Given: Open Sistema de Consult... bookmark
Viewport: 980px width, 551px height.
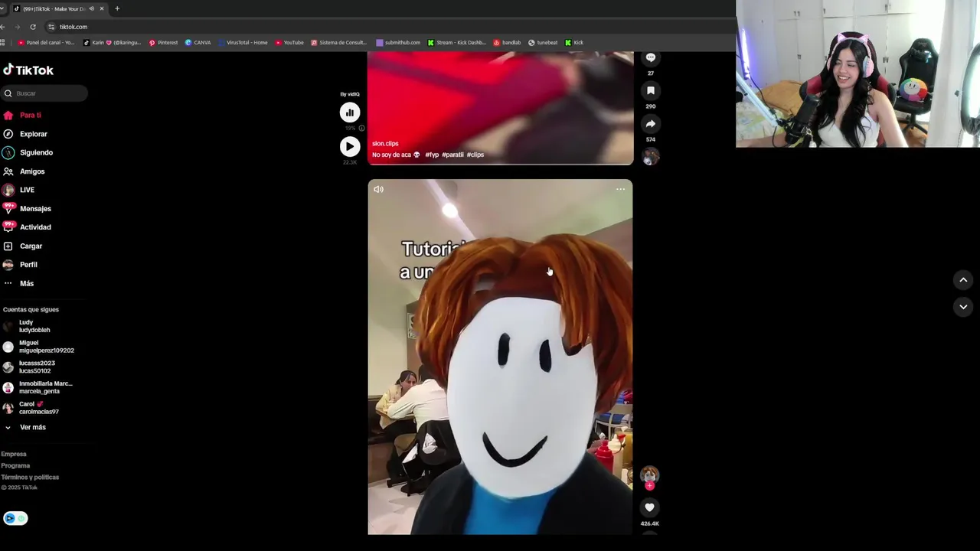Looking at the screenshot, I should click(338, 43).
